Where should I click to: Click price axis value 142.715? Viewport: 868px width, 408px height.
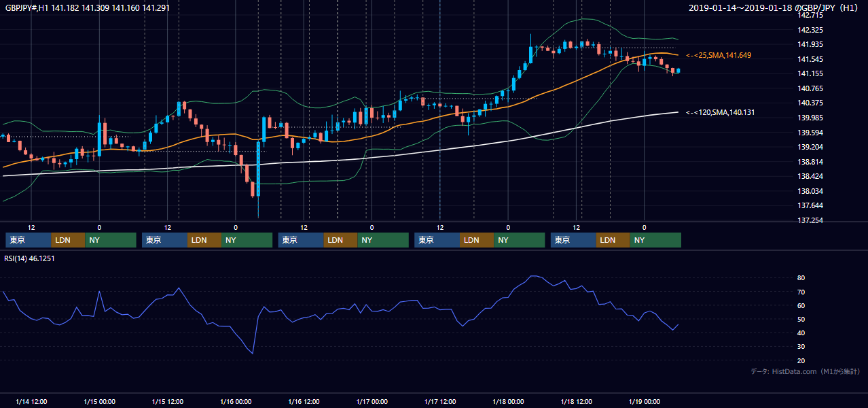pyautogui.click(x=811, y=15)
